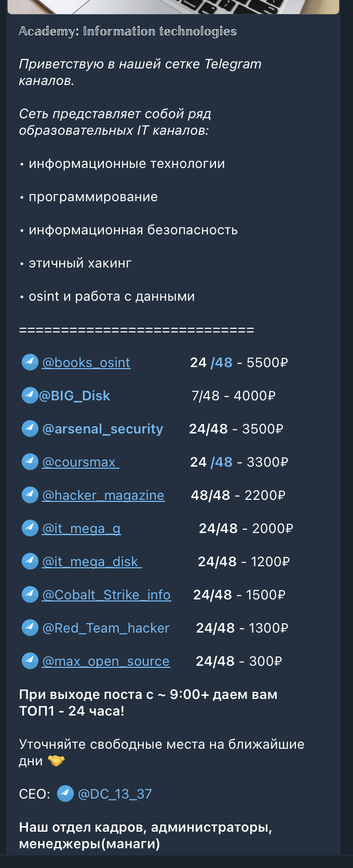Click Telegram icon next to CEO
This screenshot has height=868, width=353.
[x=65, y=794]
